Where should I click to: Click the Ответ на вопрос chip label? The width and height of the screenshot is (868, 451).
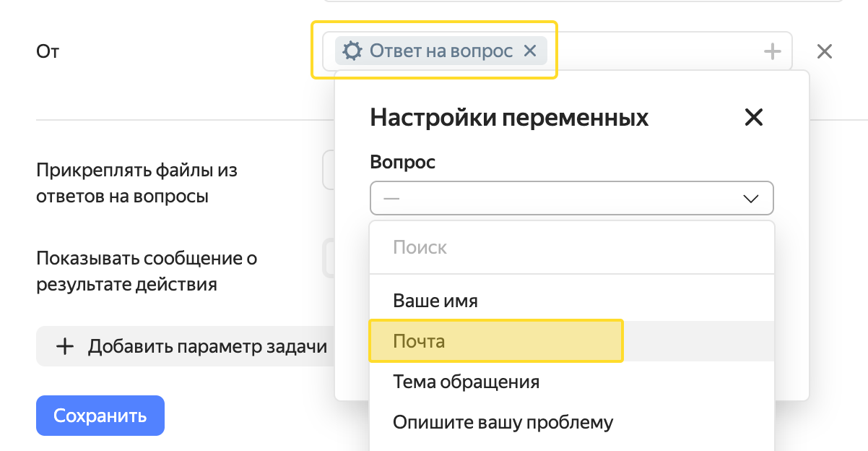coord(441,51)
